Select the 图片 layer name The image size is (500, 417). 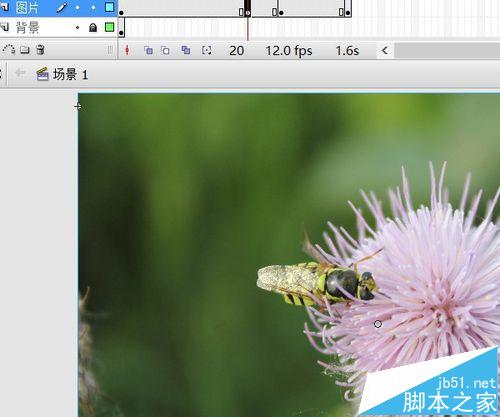click(x=27, y=7)
